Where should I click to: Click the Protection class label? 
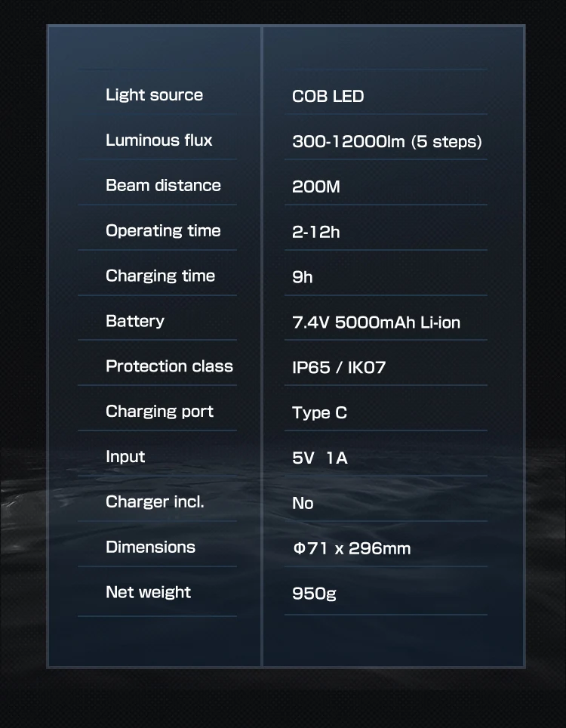point(169,366)
